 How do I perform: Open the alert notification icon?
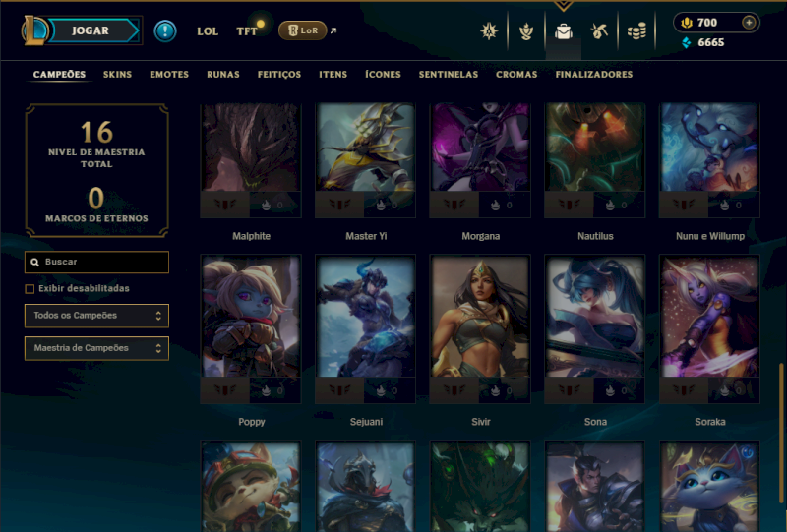coord(165,30)
